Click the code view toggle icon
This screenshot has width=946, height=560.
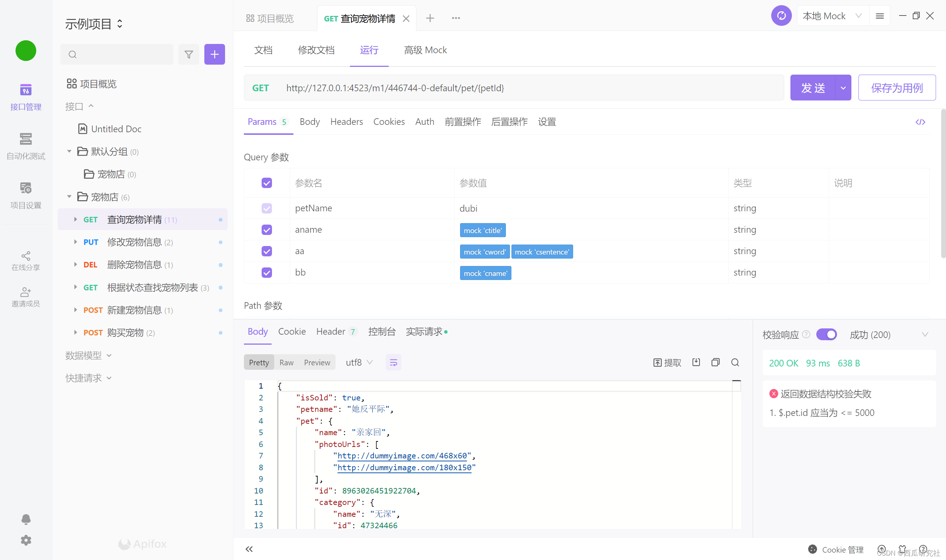click(920, 122)
